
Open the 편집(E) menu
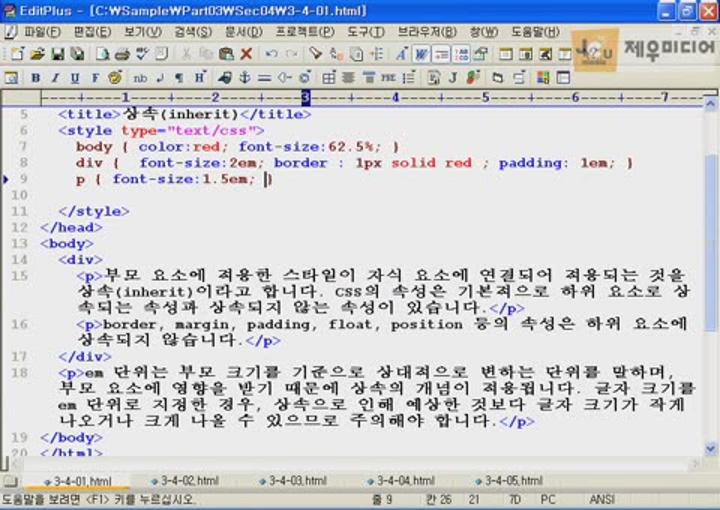[92, 32]
